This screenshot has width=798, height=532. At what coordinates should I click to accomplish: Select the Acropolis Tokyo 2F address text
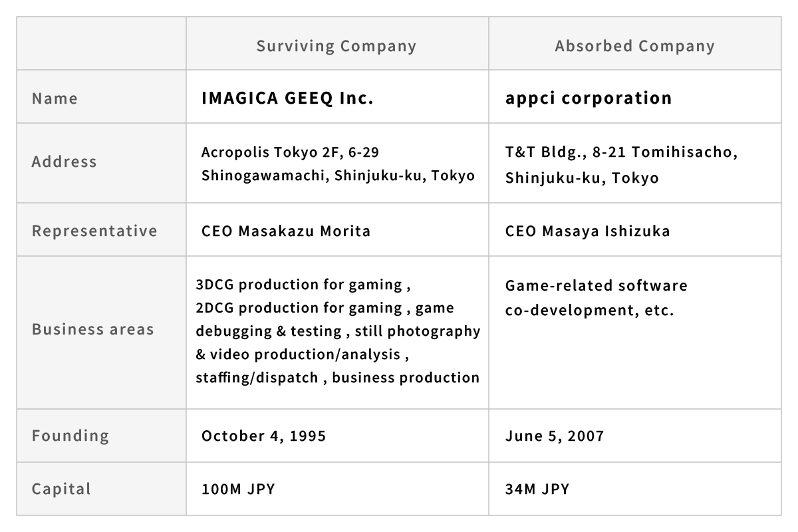tap(338, 164)
